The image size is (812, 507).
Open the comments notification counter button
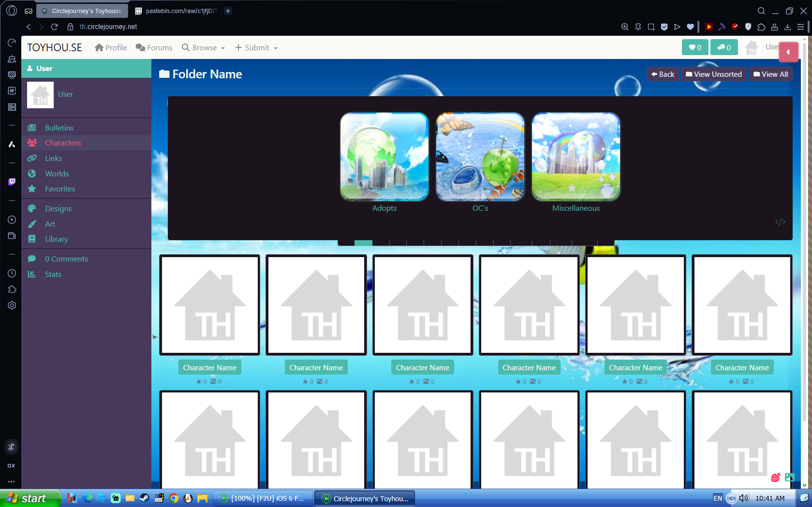tap(724, 47)
